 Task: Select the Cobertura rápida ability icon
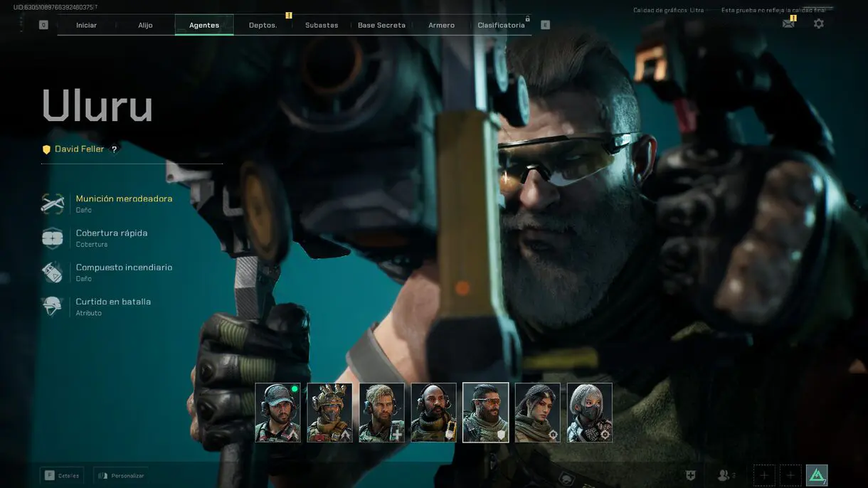(53, 238)
